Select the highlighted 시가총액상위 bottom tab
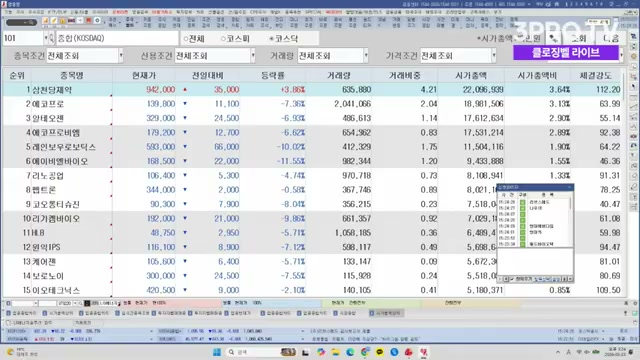 click(x=386, y=313)
